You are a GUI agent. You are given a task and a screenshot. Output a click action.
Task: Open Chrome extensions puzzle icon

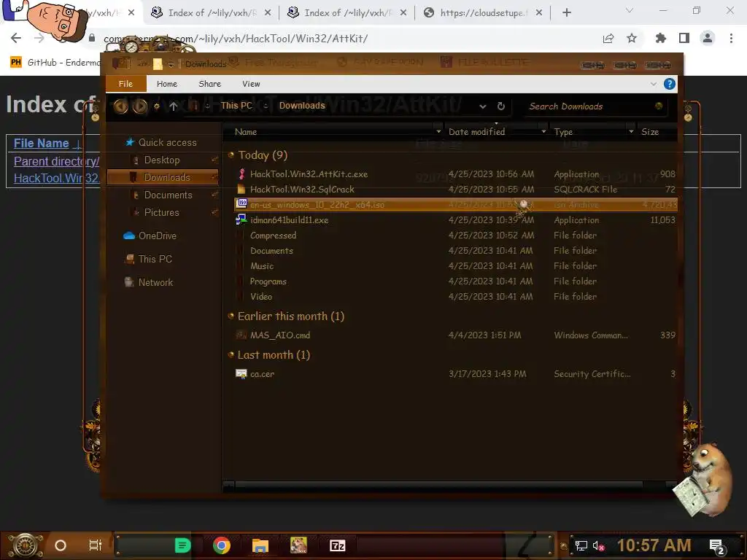point(661,38)
